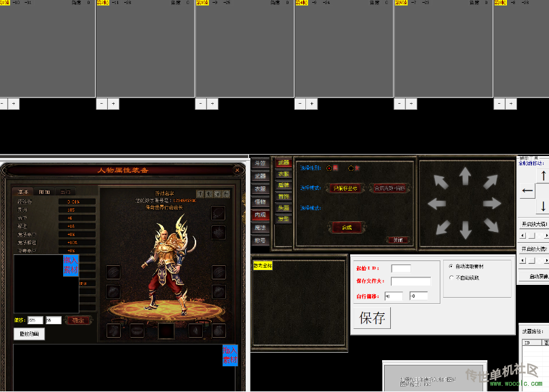Screen dimensions: 549x392
Task: Click the red 合成 button
Action: (347, 227)
